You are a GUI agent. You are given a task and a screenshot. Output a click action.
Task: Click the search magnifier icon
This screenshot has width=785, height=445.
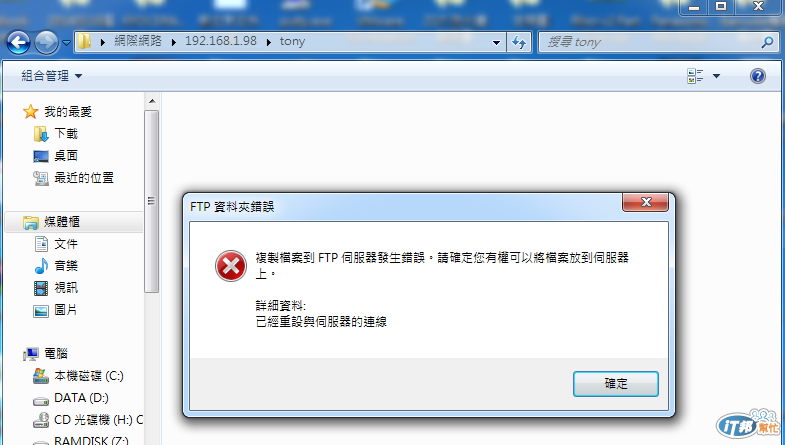coord(767,42)
